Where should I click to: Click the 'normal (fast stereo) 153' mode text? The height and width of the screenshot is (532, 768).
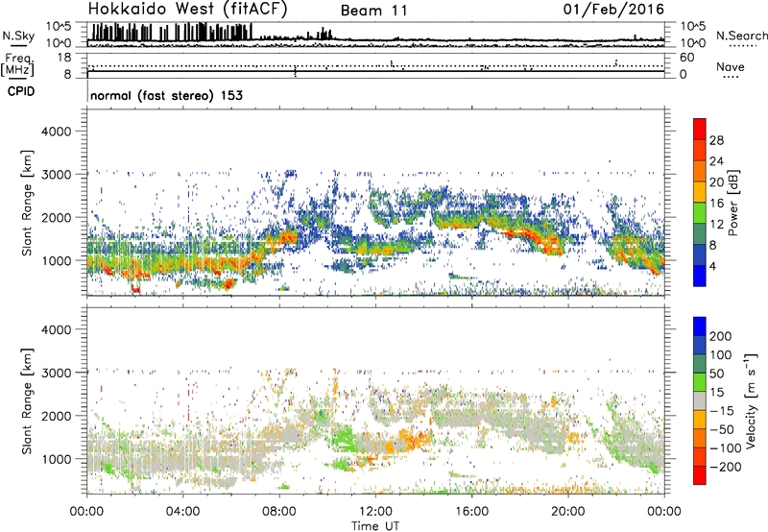pos(166,95)
